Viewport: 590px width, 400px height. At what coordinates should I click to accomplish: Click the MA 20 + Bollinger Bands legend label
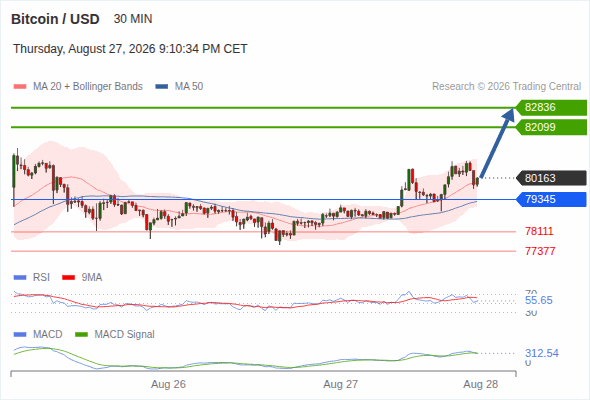pyautogui.click(x=88, y=87)
